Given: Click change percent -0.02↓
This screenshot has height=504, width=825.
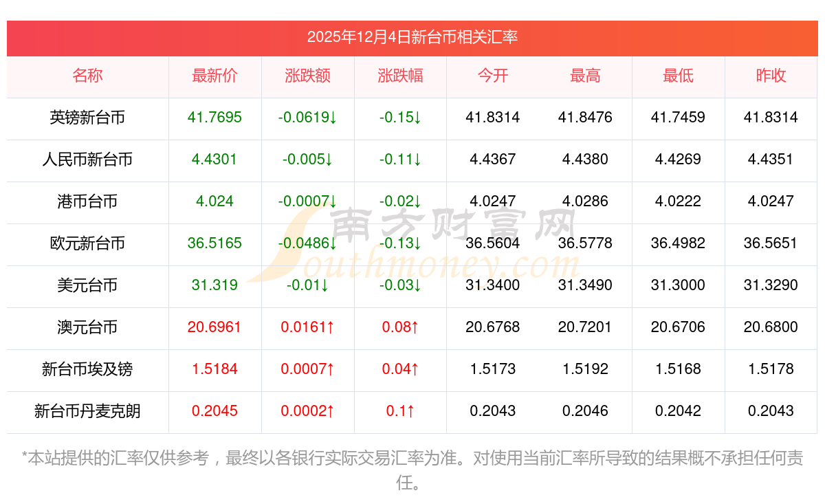Looking at the screenshot, I should point(400,201).
